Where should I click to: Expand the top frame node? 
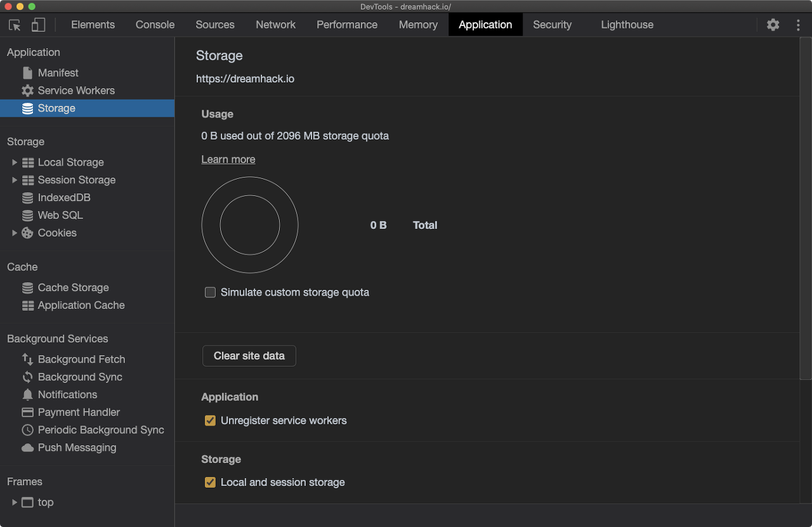15,502
